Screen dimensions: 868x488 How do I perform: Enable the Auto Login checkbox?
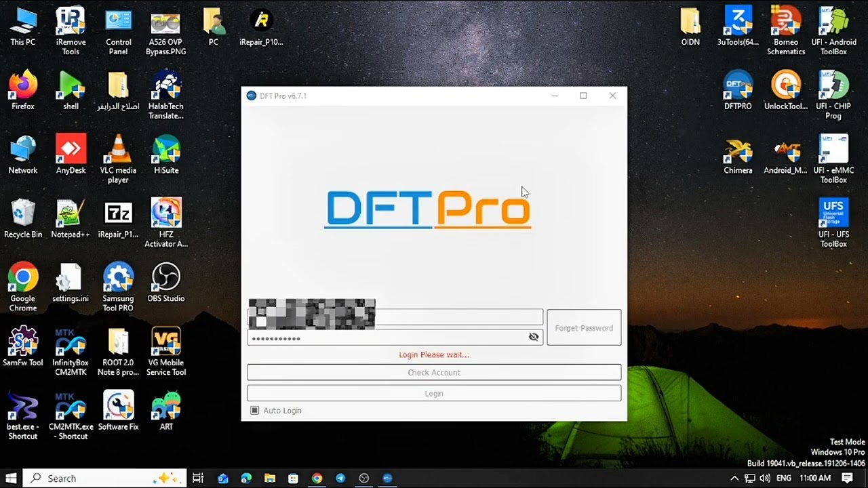pos(255,411)
